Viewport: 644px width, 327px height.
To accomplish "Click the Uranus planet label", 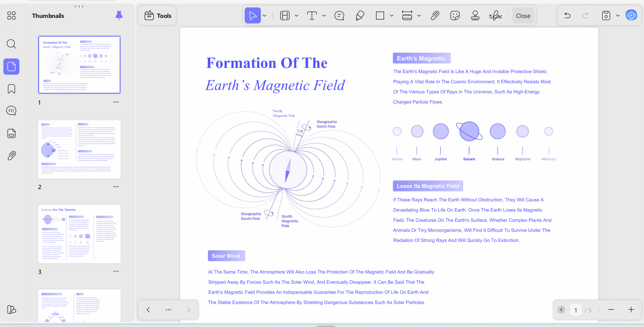I will [498, 159].
